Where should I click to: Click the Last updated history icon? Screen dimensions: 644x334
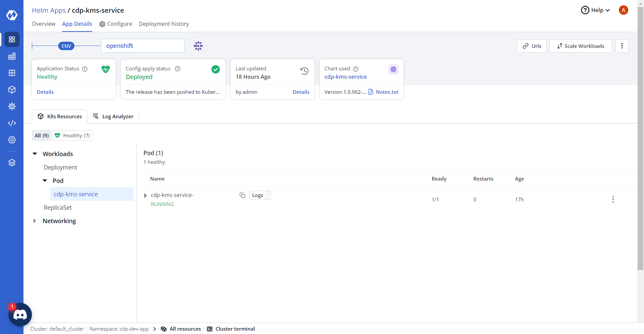pyautogui.click(x=304, y=71)
